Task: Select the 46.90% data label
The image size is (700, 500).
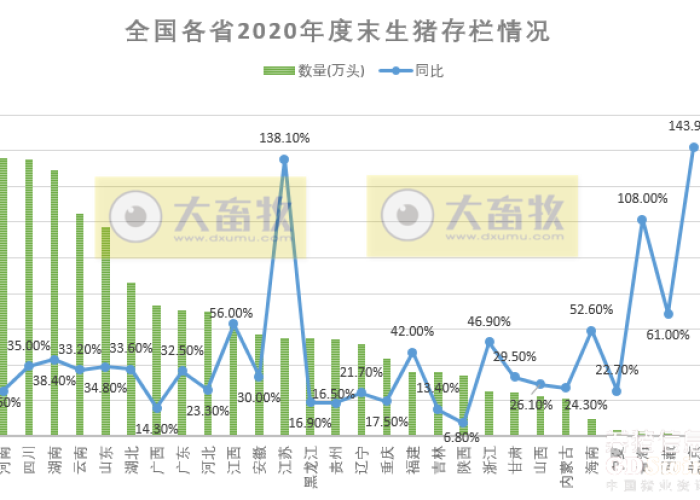Action: tap(489, 321)
